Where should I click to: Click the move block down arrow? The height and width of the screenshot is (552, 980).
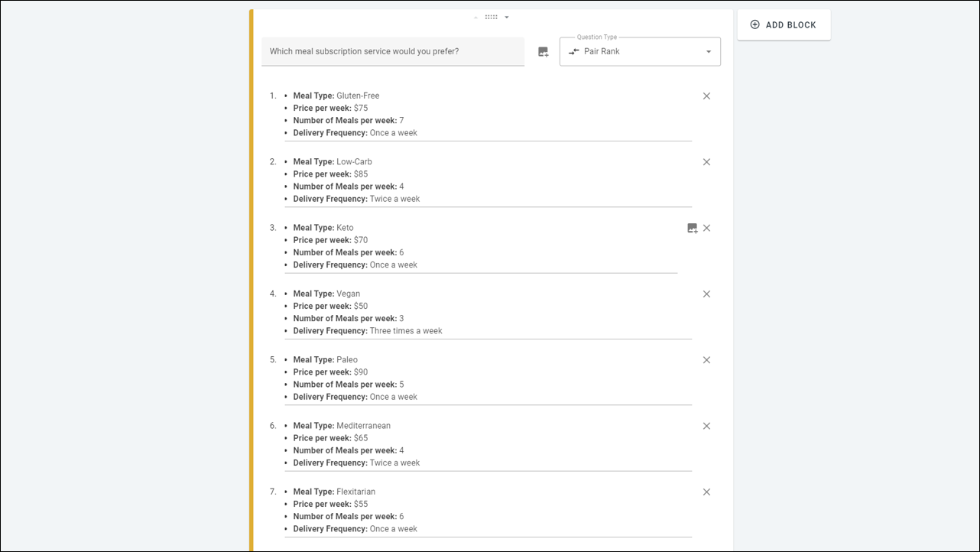[506, 17]
